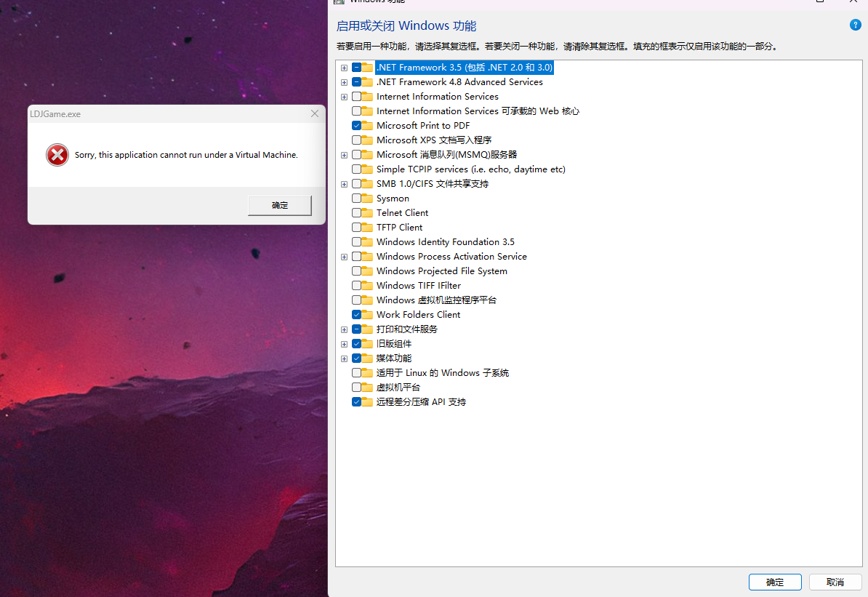Expand 旧版组件 node
Image resolution: width=868 pixels, height=597 pixels.
click(345, 344)
